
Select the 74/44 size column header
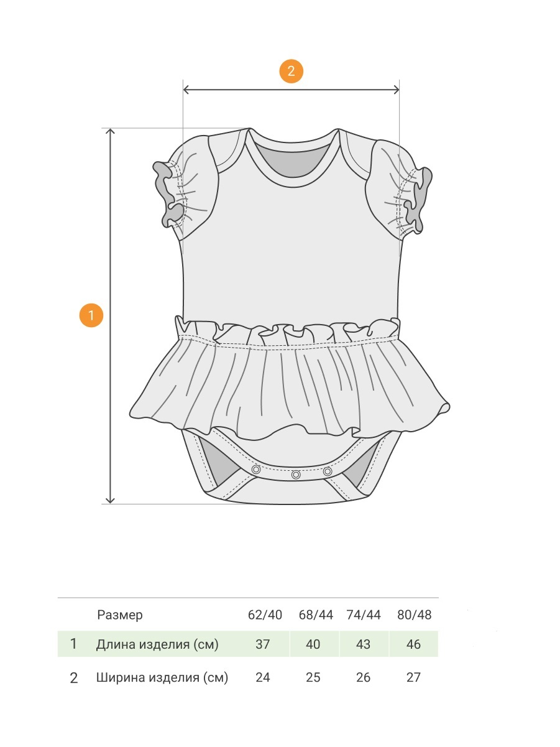(364, 615)
